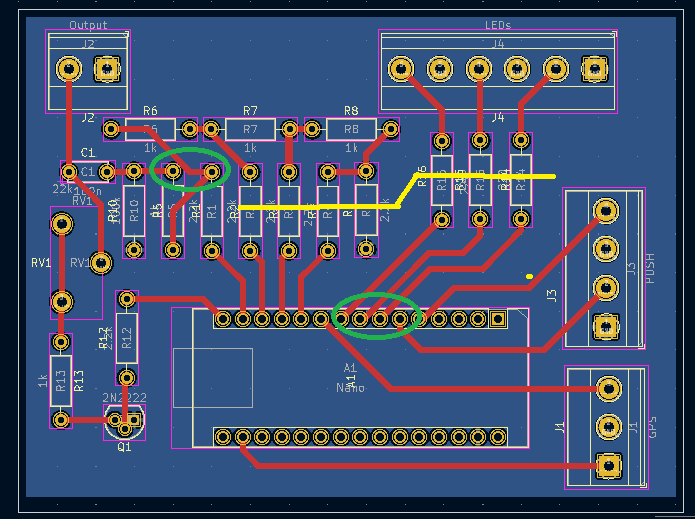Select the square pad of J3 PUSH connector
The width and height of the screenshot is (695, 519).
coord(606,327)
